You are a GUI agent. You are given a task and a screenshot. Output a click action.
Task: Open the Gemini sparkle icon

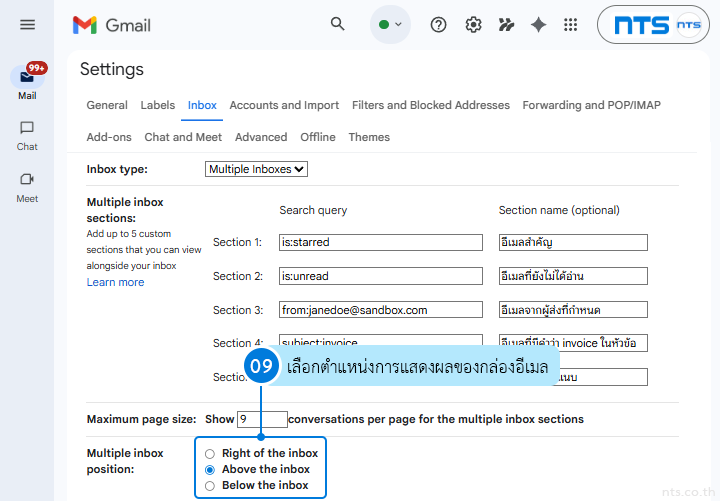[538, 25]
